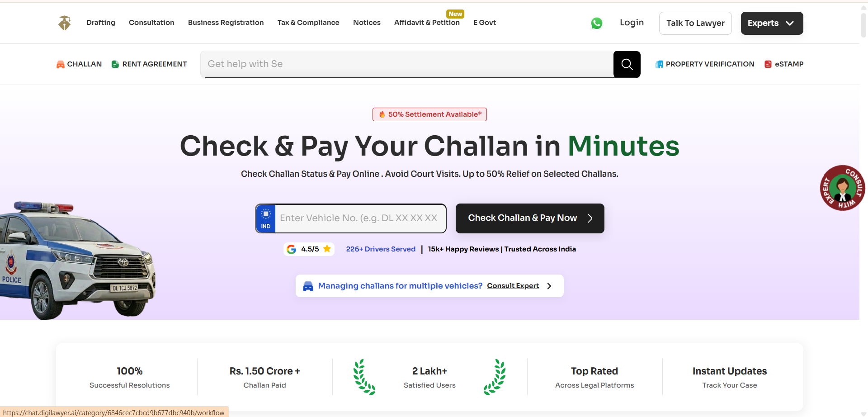Open the Drafting menu
The image size is (868, 417).
point(101,23)
